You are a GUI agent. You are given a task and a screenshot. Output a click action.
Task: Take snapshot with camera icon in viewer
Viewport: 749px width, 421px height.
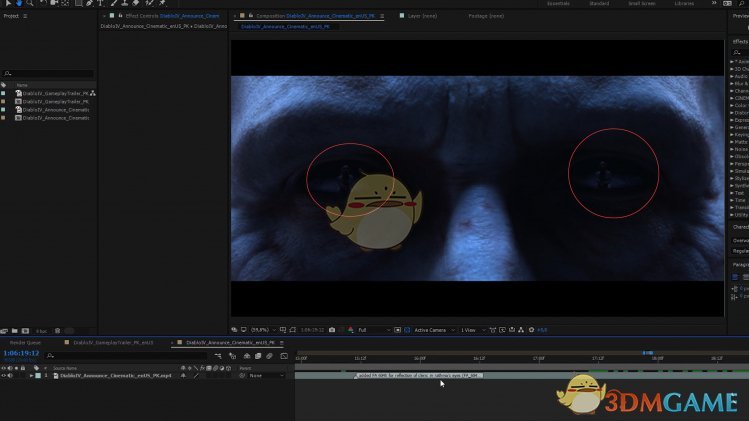pyautogui.click(x=332, y=330)
